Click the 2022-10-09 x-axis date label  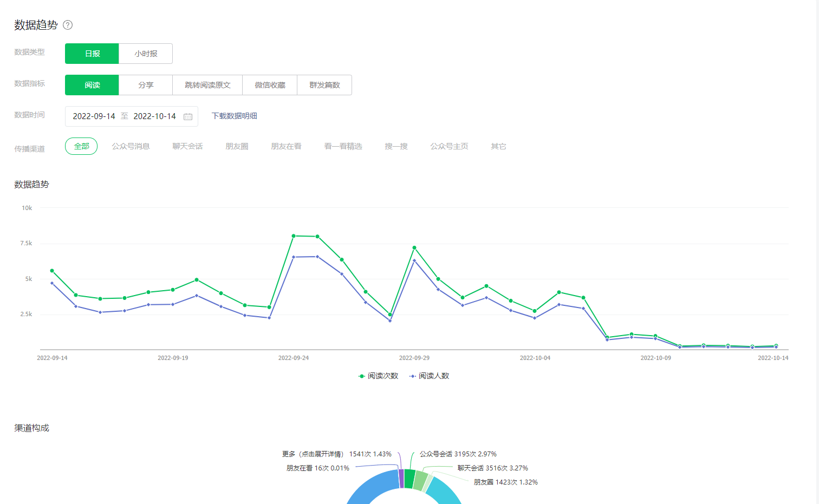coord(656,358)
